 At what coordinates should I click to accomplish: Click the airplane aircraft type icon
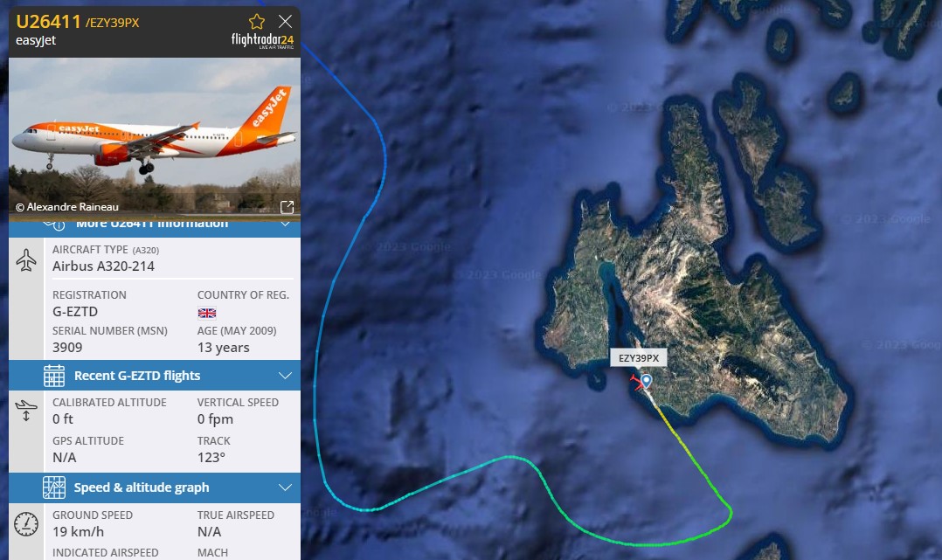coord(26,260)
